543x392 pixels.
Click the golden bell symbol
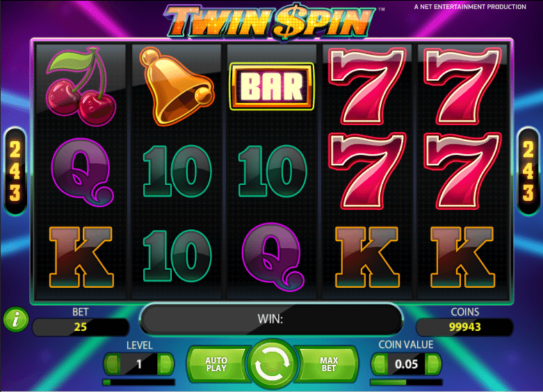click(177, 87)
